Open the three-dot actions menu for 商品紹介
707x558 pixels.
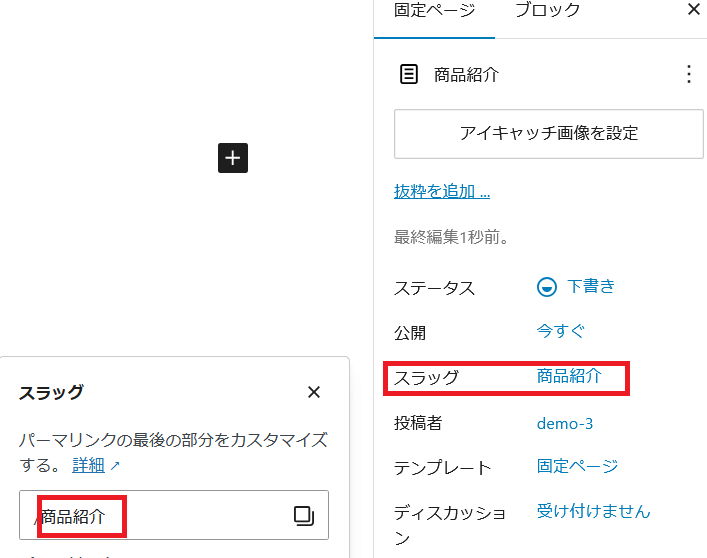tap(687, 75)
